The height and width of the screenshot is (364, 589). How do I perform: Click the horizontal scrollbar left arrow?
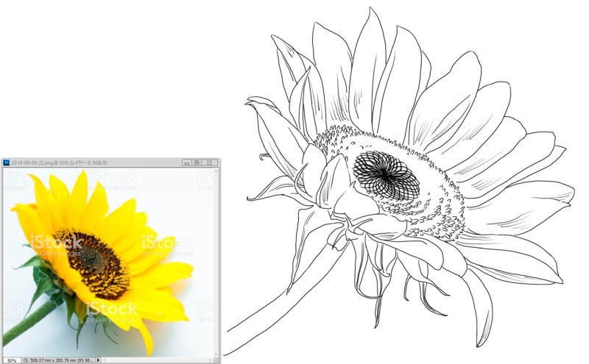pos(105,360)
